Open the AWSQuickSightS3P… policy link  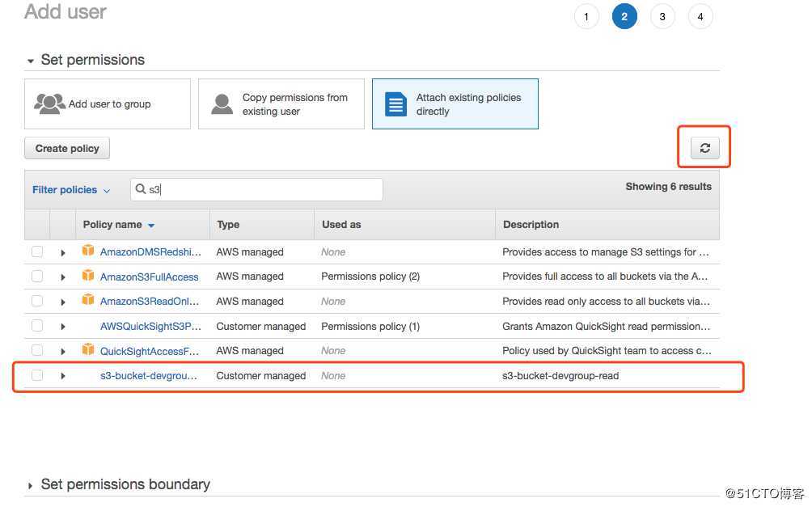coord(150,326)
